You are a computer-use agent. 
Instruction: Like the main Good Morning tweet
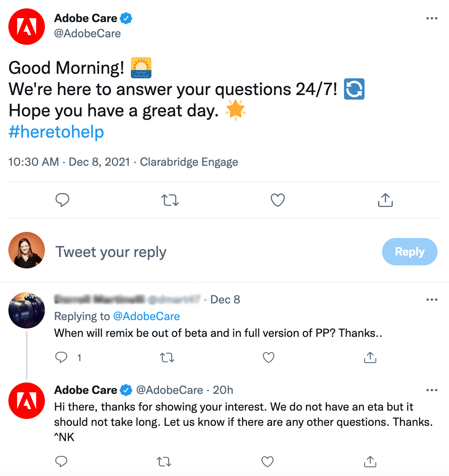[277, 200]
